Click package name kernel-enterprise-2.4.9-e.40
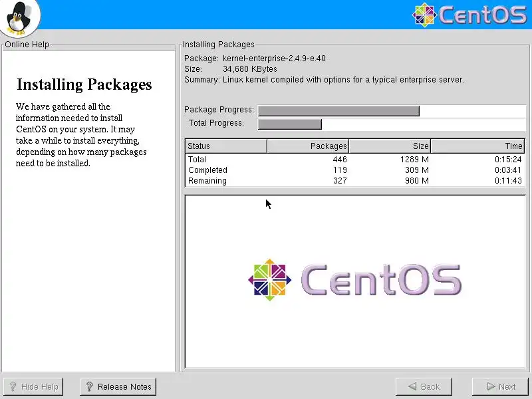 coord(274,59)
